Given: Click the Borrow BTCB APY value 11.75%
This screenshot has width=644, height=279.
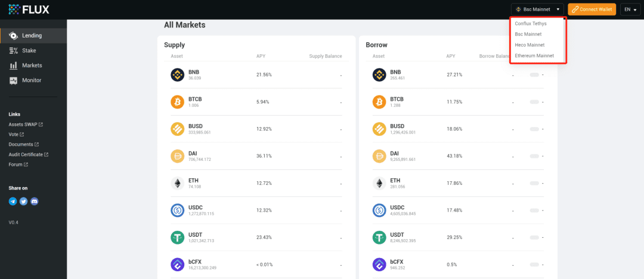Looking at the screenshot, I should [454, 102].
